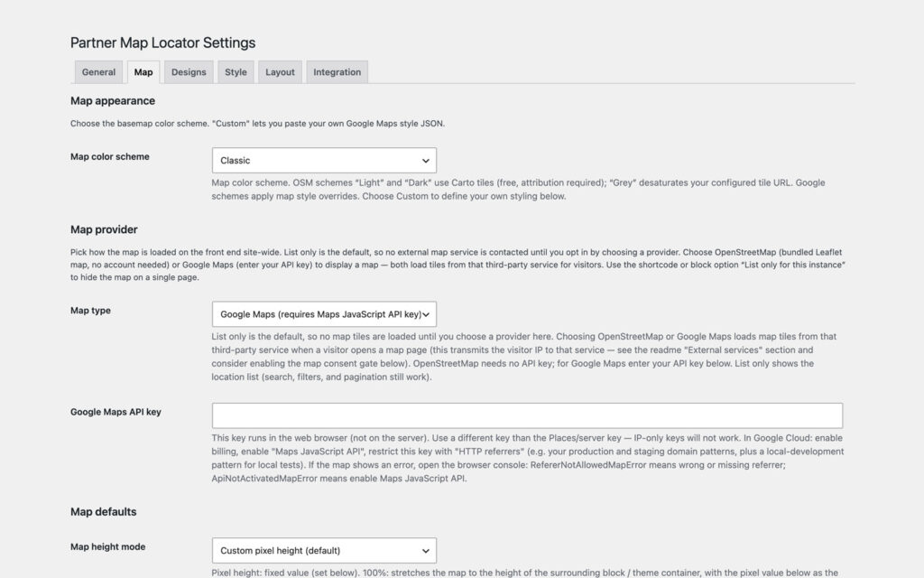This screenshot has height=578, width=924.
Task: Select the Map tab
Action: click(x=143, y=72)
